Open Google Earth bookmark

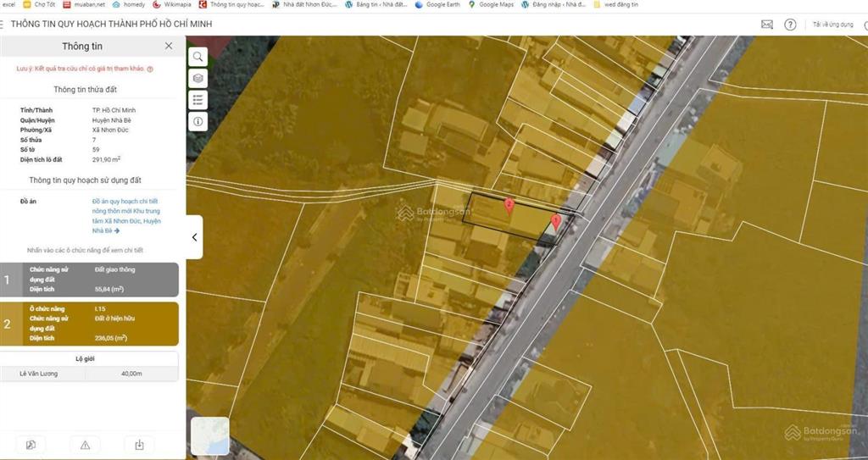tap(437, 4)
